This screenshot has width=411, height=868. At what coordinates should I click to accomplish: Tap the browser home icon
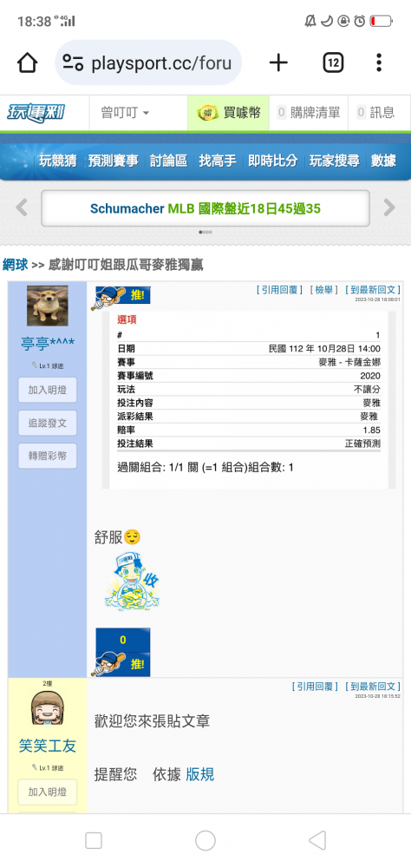[27, 62]
